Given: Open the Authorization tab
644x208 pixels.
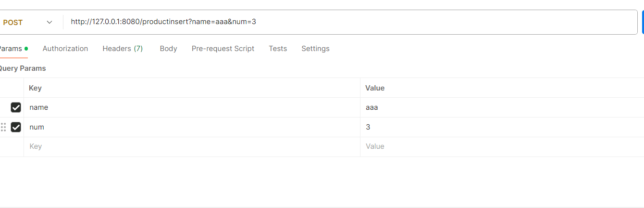Looking at the screenshot, I should point(65,49).
